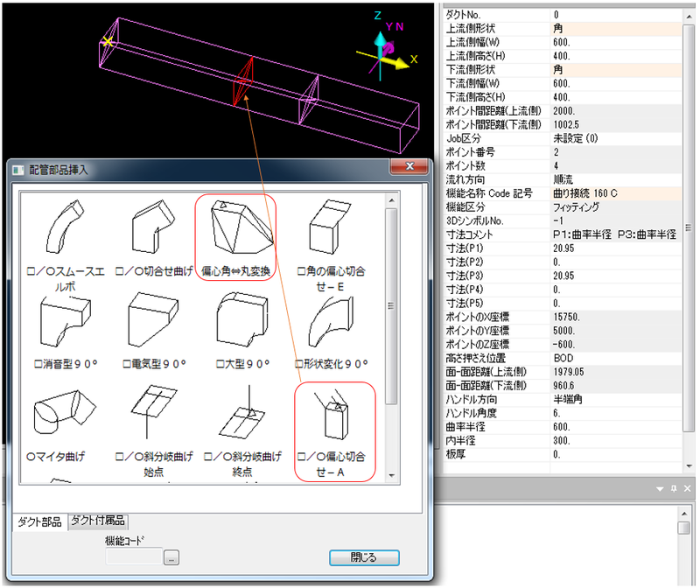Choose the □/○偏心切合せ-A part
The width and height of the screenshot is (700, 588).
point(334,420)
